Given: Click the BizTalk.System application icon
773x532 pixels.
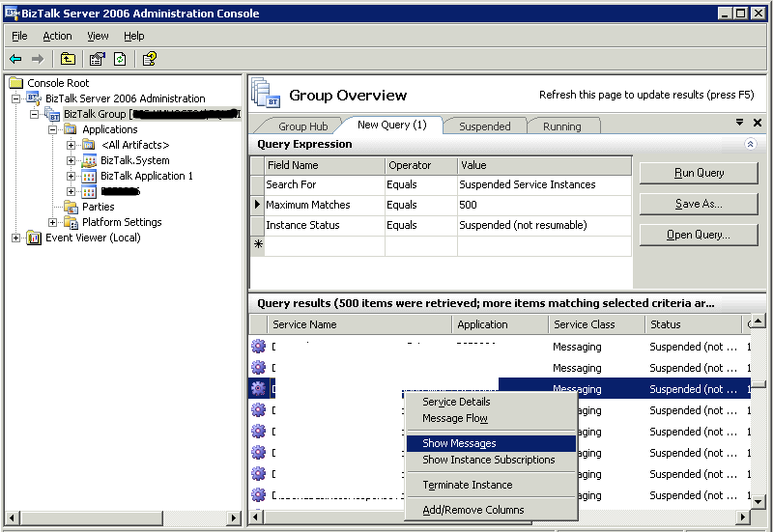Looking at the screenshot, I should tap(89, 160).
